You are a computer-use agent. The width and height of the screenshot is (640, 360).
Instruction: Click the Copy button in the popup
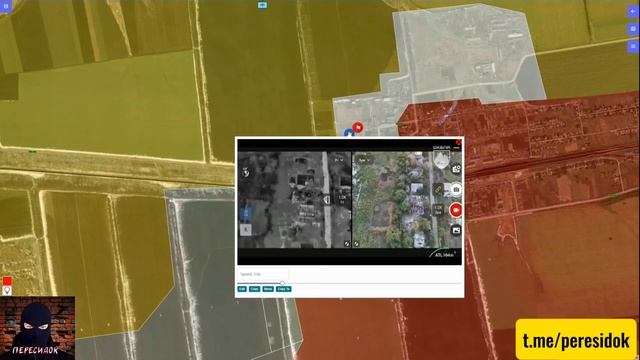[x=254, y=289]
